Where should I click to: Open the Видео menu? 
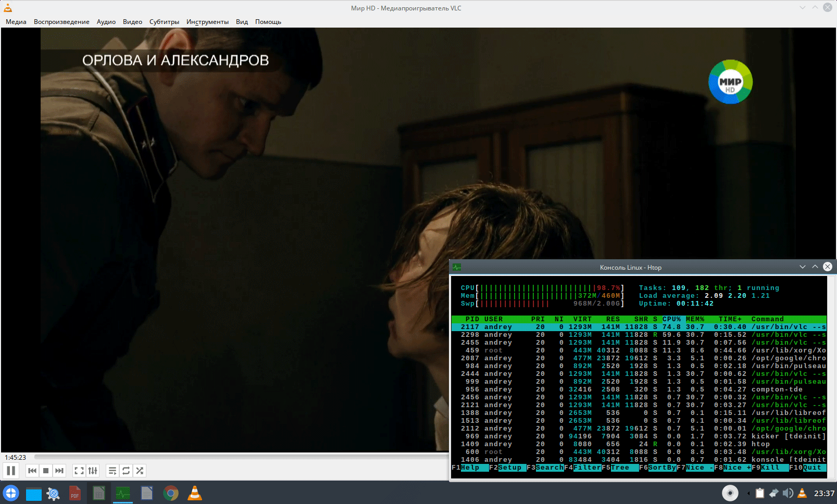pos(133,22)
